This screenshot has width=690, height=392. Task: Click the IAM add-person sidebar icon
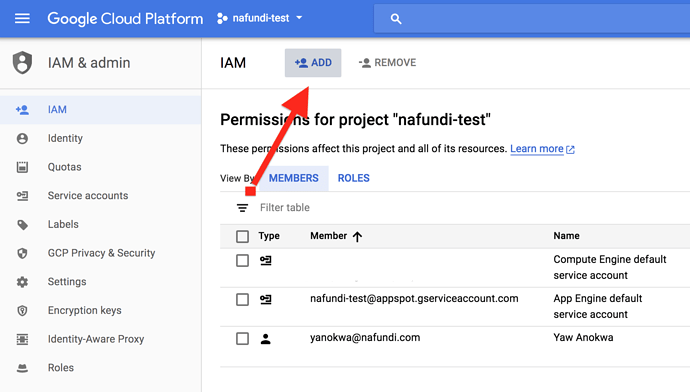[x=22, y=110]
